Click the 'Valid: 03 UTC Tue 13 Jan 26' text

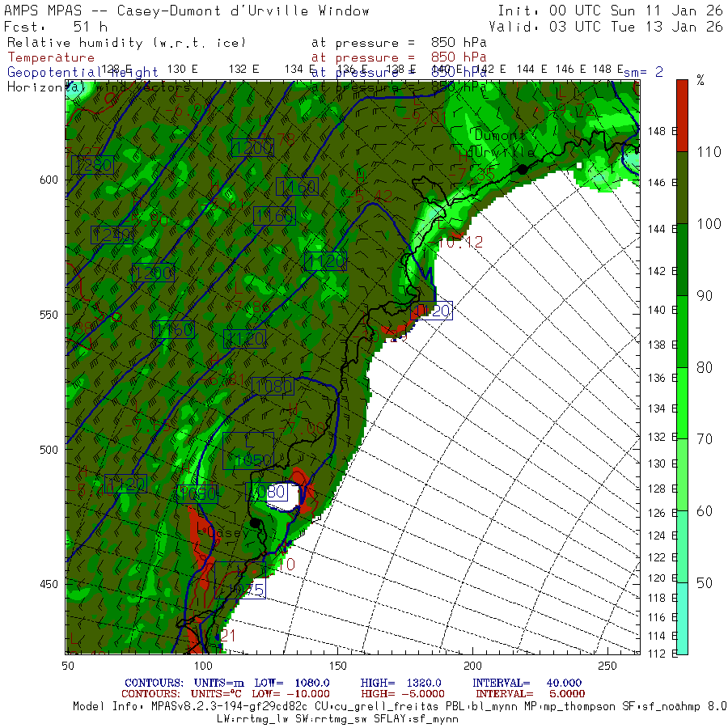(610, 27)
